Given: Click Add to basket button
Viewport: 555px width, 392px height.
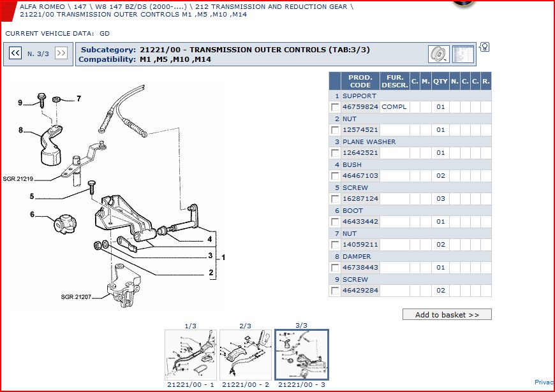Looking at the screenshot, I should point(447,314).
